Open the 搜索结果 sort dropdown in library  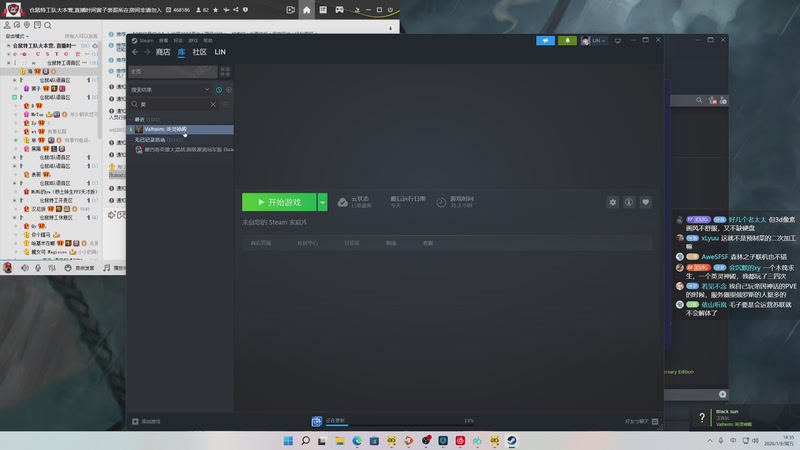tap(170, 90)
